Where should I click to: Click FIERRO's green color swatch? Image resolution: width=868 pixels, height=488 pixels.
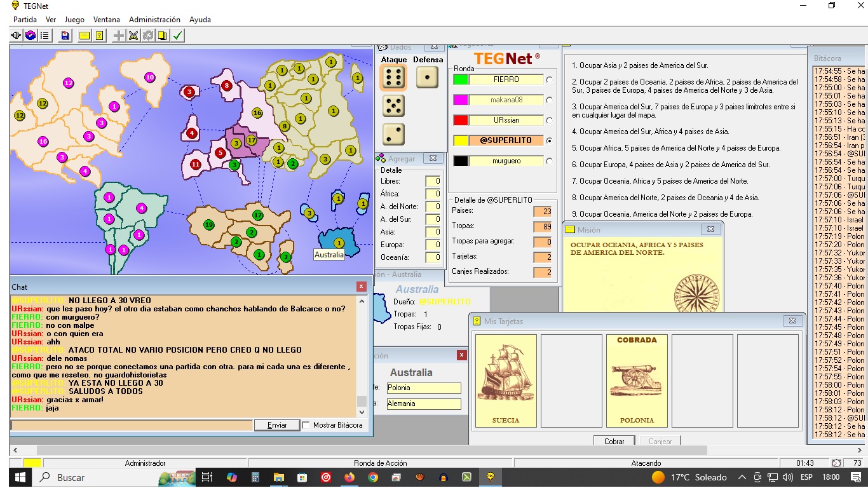click(x=461, y=79)
